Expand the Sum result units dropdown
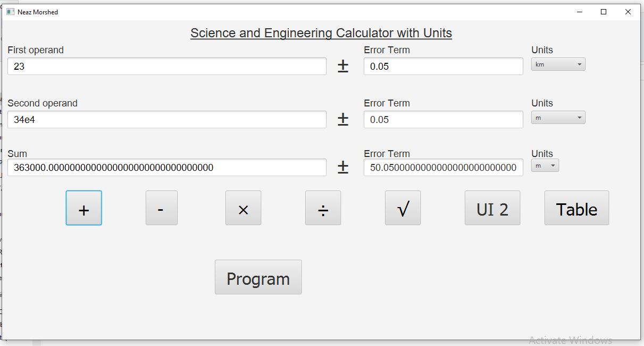The height and width of the screenshot is (346, 644). tap(545, 166)
